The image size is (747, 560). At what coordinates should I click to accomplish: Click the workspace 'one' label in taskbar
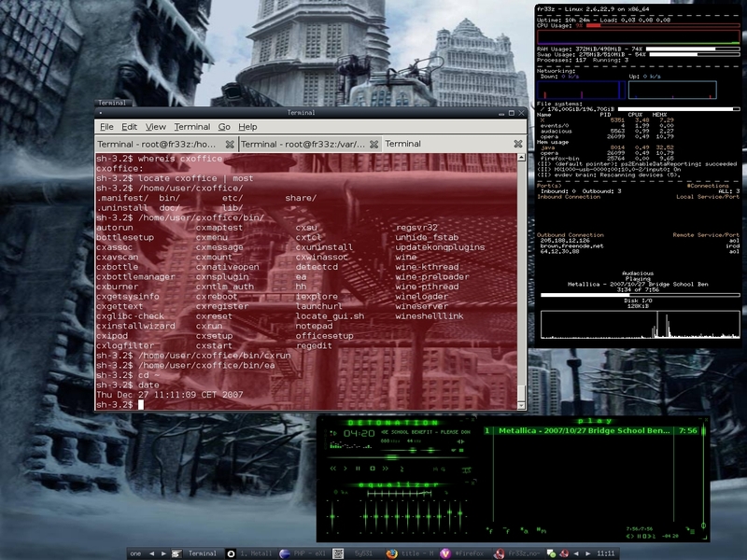(x=135, y=553)
